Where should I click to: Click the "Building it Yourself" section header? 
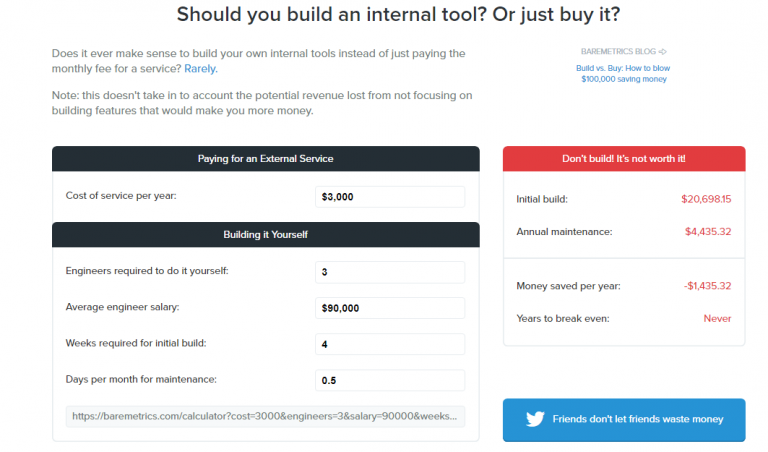(x=265, y=234)
